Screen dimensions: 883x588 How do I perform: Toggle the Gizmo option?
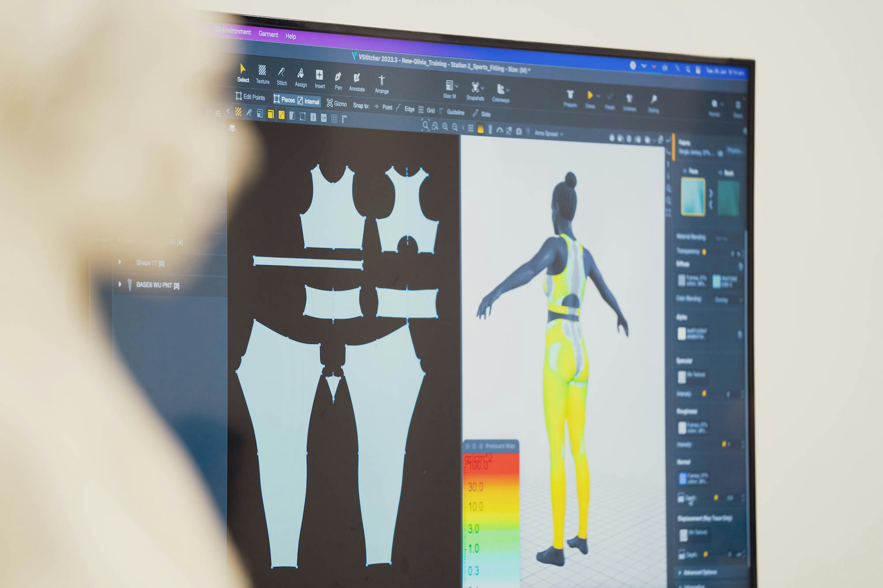tap(337, 103)
